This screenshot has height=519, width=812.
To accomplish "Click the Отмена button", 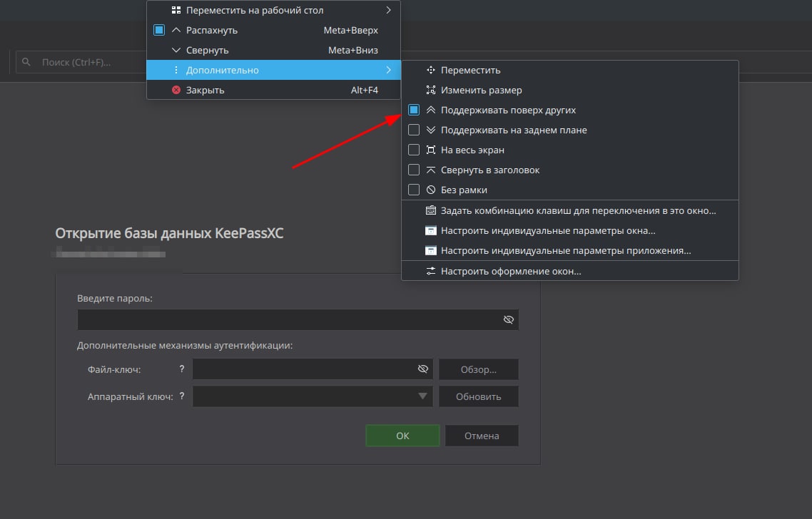I will coord(482,436).
